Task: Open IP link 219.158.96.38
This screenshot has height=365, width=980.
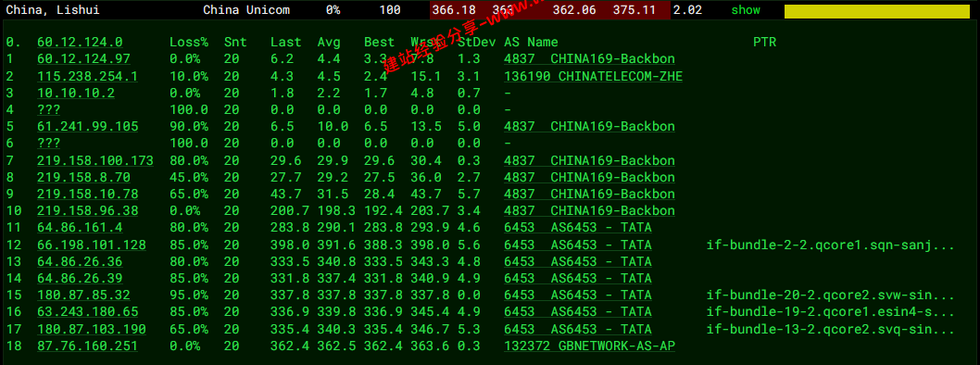Action: (x=87, y=210)
